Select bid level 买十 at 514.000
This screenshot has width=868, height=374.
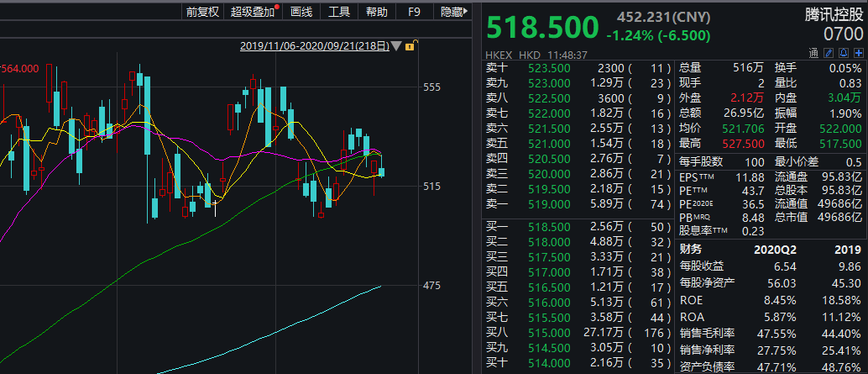(x=578, y=363)
